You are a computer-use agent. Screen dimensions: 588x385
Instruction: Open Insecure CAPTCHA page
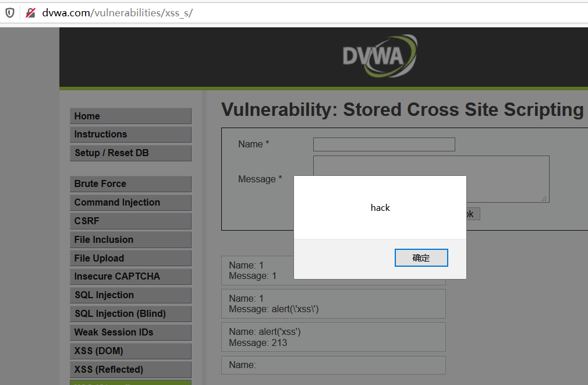130,277
